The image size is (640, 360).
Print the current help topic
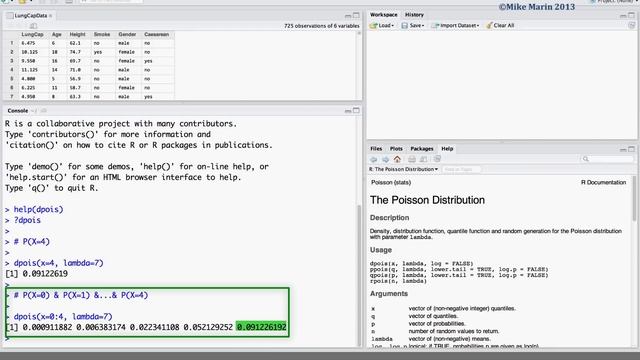[412, 159]
